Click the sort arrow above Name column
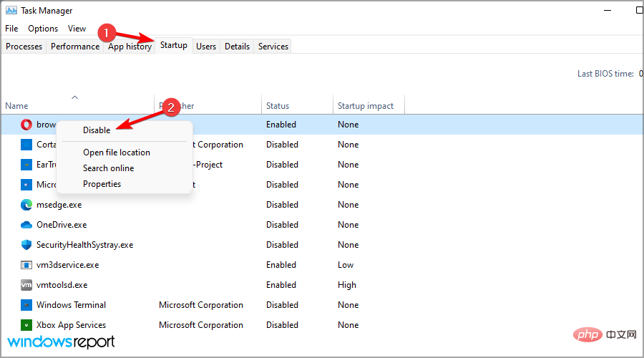The image size is (644, 358). click(x=74, y=97)
